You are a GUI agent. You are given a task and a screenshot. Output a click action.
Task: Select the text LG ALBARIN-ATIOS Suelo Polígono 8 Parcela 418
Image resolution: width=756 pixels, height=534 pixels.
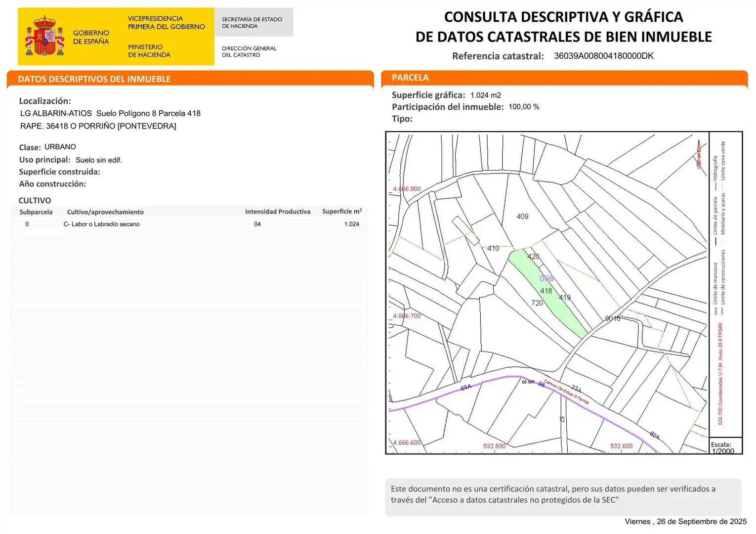tap(110, 113)
